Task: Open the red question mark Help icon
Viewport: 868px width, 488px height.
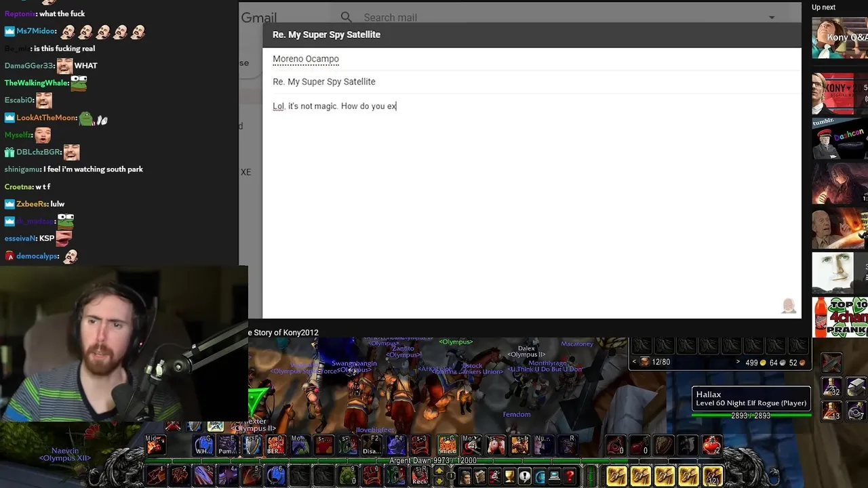Action: tap(570, 476)
